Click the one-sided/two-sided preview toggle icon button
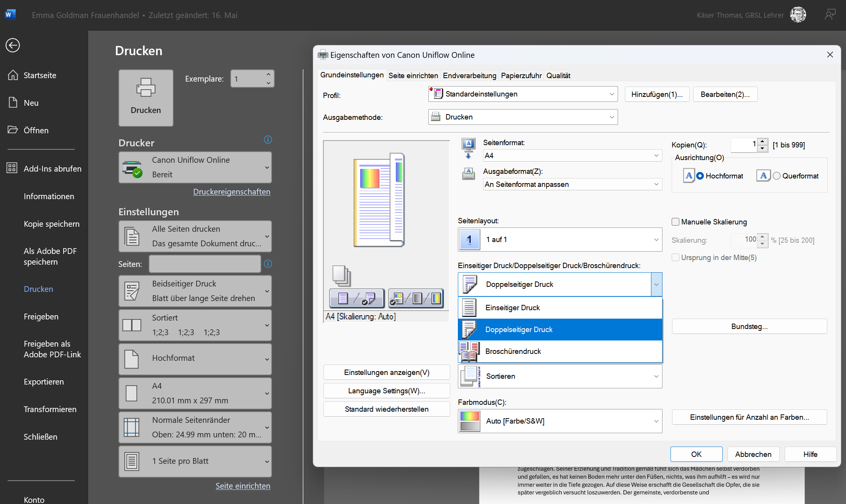Viewport: 846px width, 504px height. click(x=357, y=298)
